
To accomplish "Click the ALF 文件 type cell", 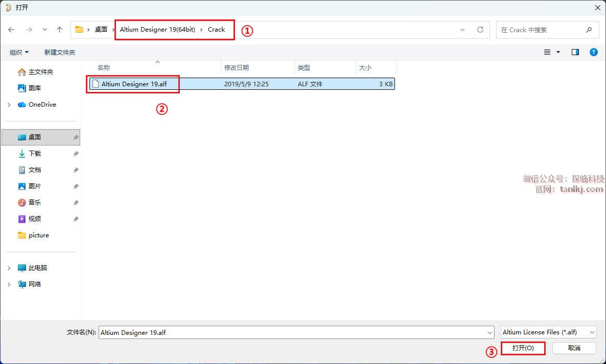I will click(x=310, y=84).
